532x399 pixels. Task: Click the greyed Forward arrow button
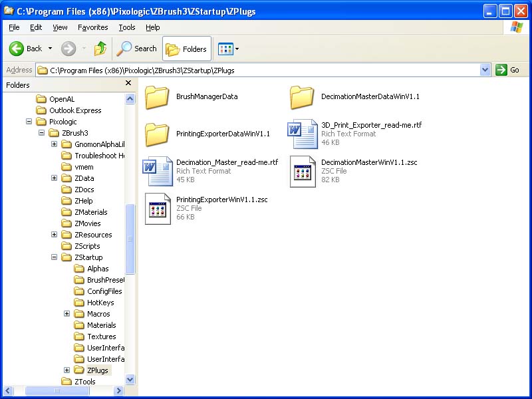pos(68,49)
